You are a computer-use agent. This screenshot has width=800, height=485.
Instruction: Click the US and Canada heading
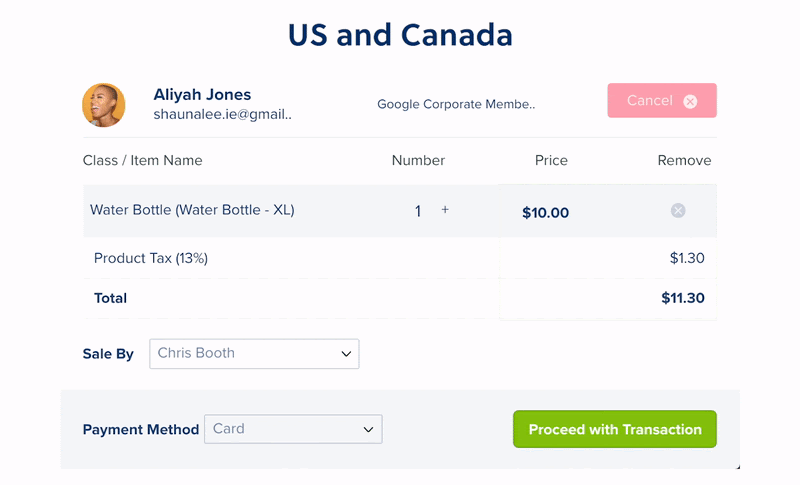400,35
